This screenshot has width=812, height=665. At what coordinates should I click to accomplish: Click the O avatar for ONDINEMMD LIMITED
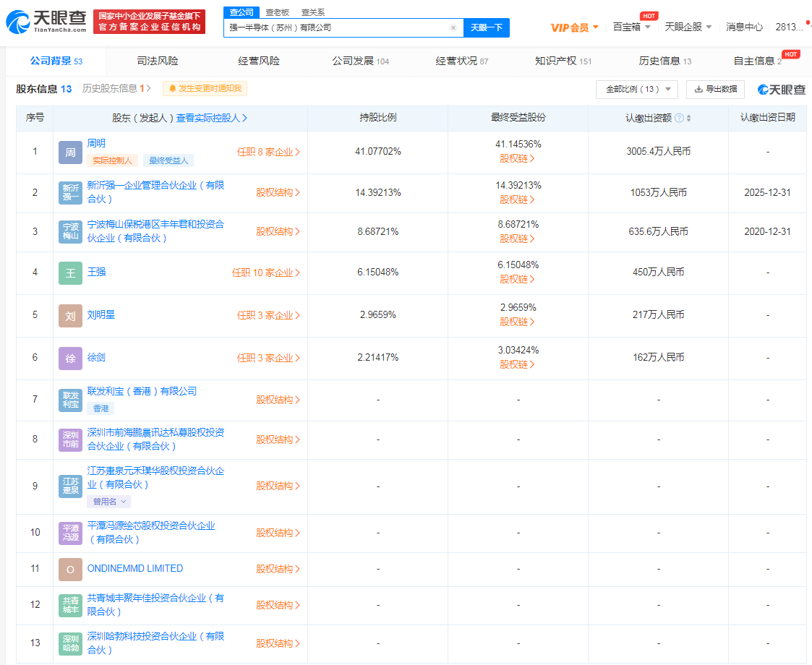[x=70, y=569]
